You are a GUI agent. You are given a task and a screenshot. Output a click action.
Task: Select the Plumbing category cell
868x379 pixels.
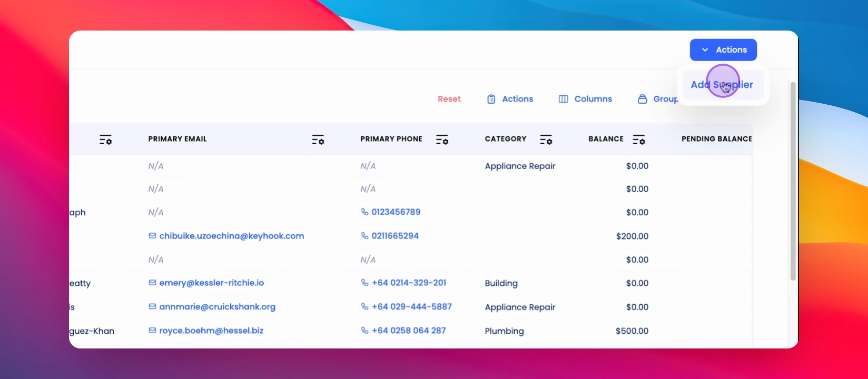click(x=505, y=331)
